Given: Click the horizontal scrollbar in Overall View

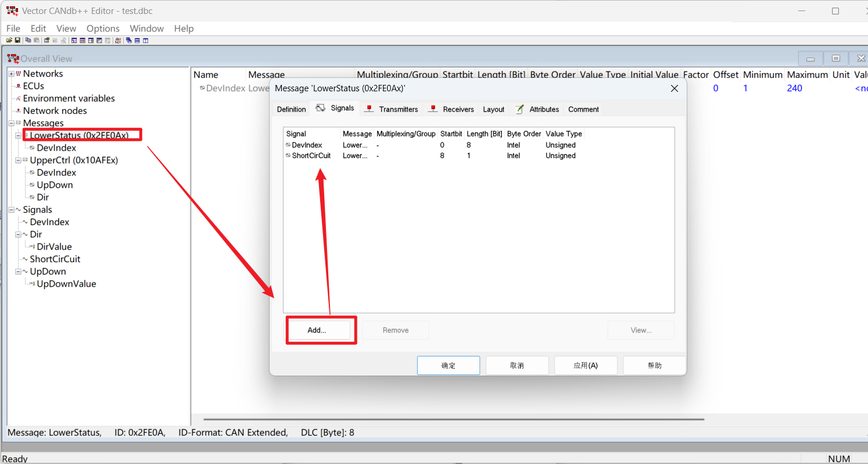Looking at the screenshot, I should (453, 419).
